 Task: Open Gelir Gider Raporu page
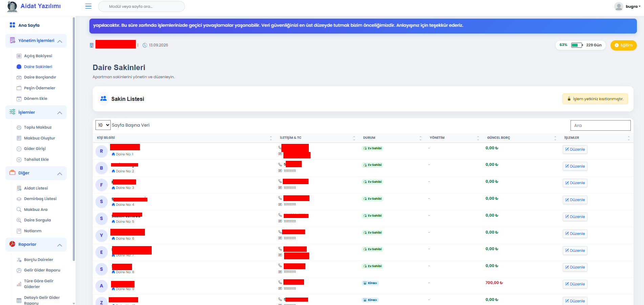point(42,270)
